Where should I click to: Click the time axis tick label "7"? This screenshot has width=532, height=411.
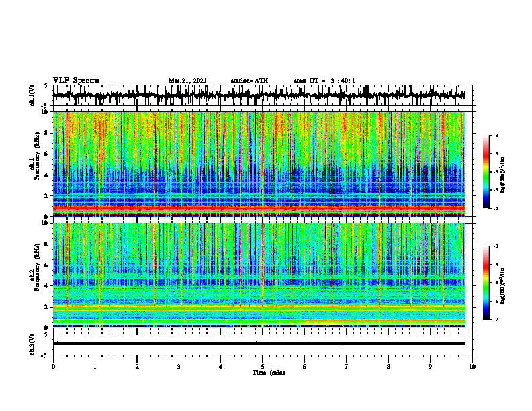point(347,367)
